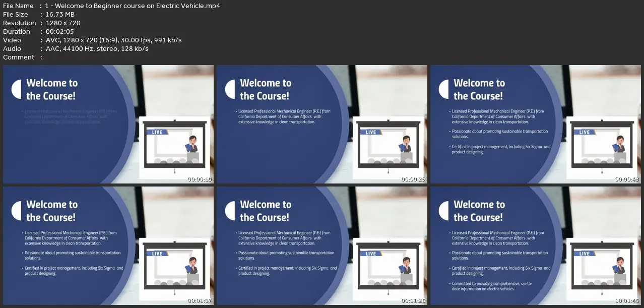Click the half-circle logo in the 00:01:07 frame
The height and width of the screenshot is (308, 644).
[17, 211]
